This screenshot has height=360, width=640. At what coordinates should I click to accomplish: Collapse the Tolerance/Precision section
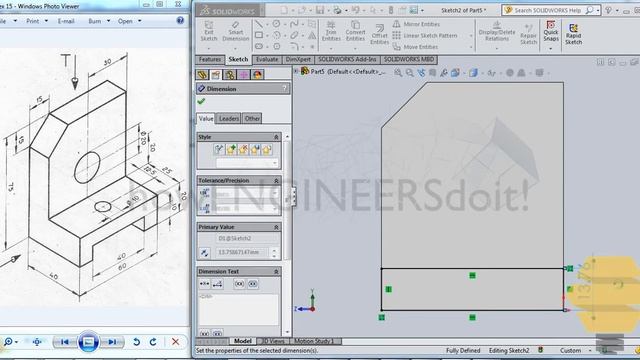point(276,180)
